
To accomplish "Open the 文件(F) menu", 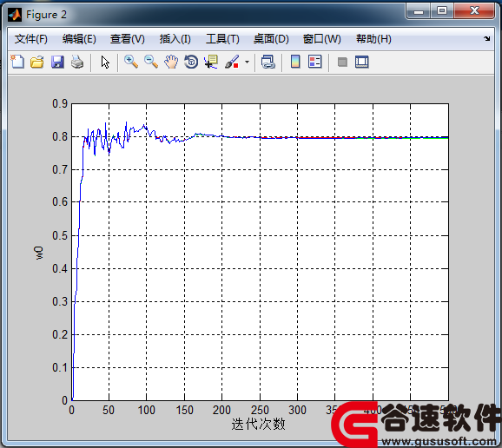I will (30, 39).
